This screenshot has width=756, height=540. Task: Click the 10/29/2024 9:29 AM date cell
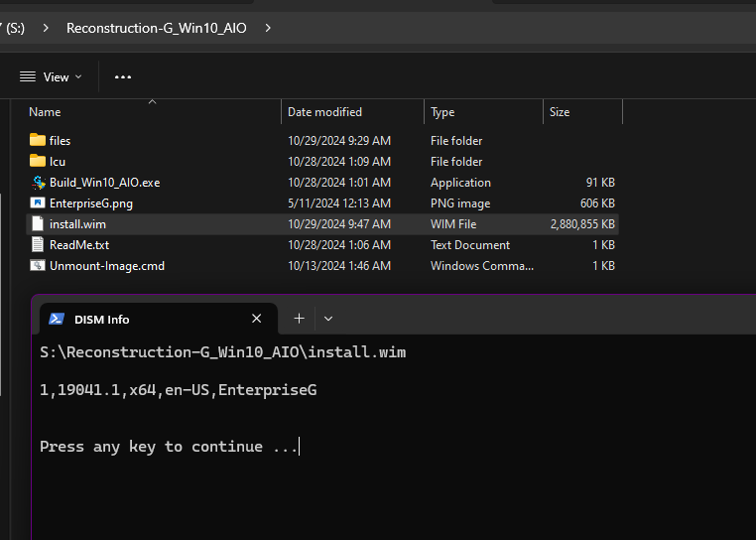(339, 141)
